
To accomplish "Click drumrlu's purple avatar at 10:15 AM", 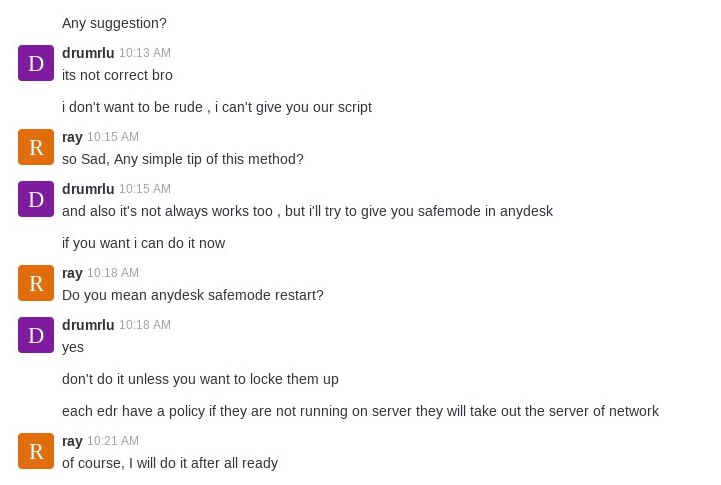I will [x=36, y=199].
